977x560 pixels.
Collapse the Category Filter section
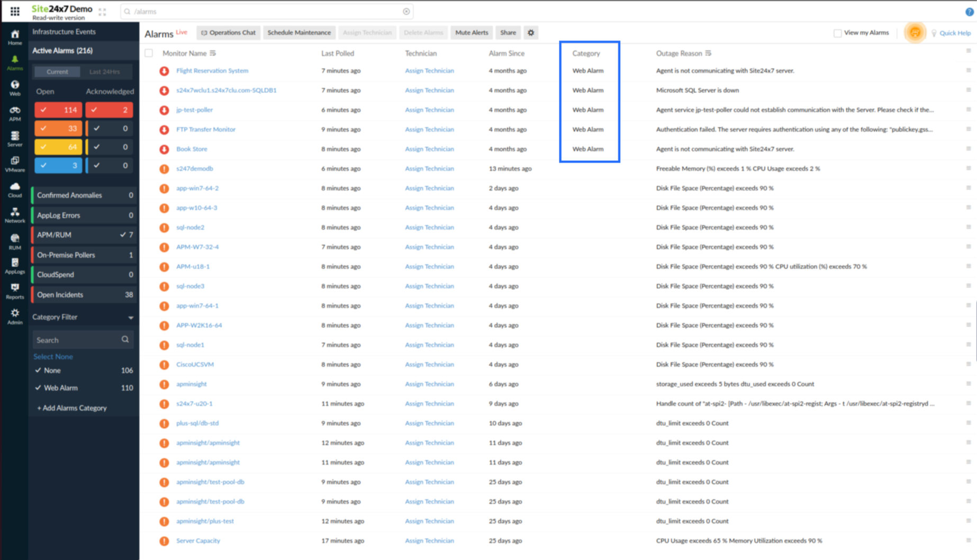(x=131, y=318)
